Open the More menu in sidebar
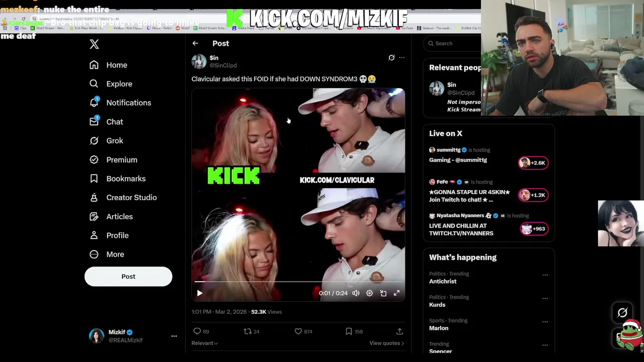 107,254
